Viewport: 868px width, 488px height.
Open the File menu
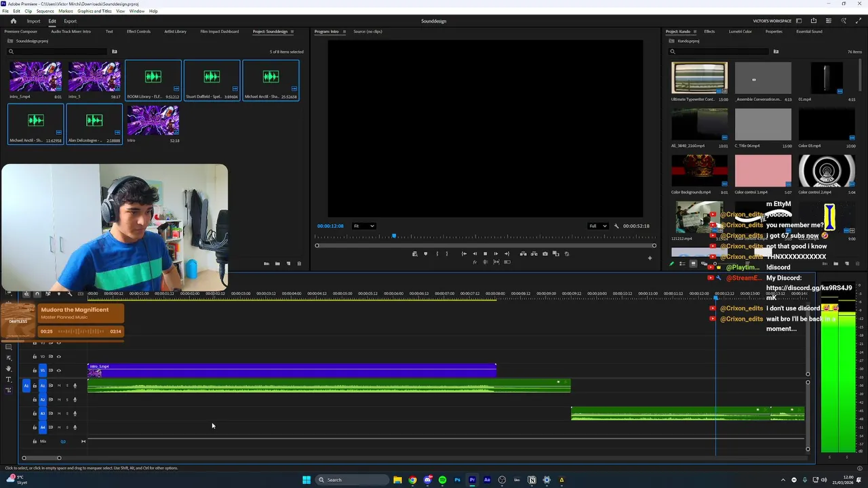pos(5,11)
